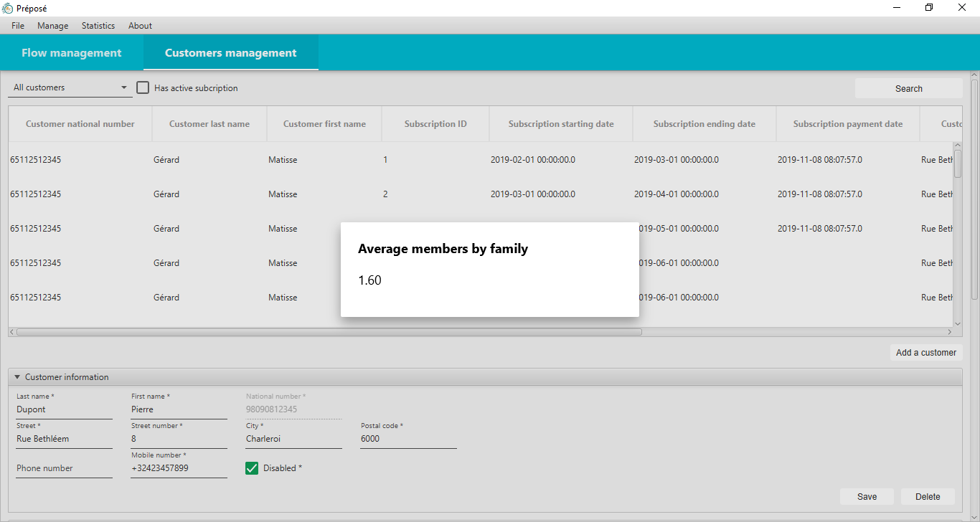
Task: Click the table's horizontal scrollbar thumb
Action: pos(329,332)
